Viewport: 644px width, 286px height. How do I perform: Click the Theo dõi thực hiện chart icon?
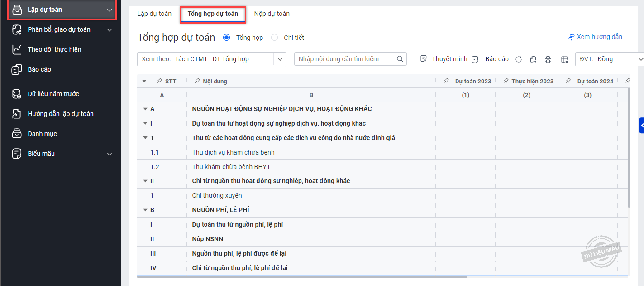click(17, 49)
